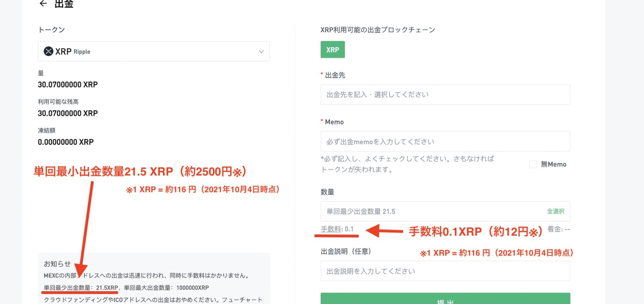Click the XRP logo in token selector

(49, 51)
